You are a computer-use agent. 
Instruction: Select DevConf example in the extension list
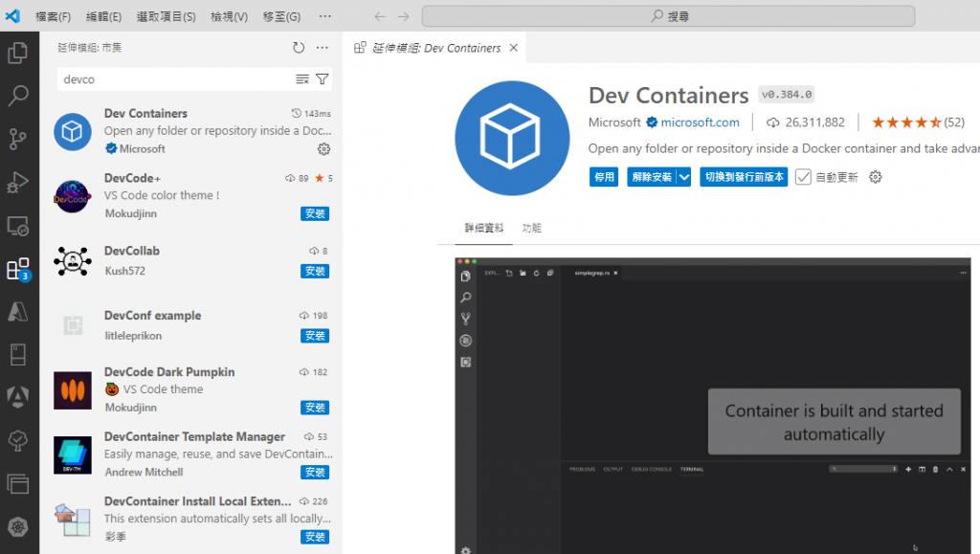[x=191, y=325]
